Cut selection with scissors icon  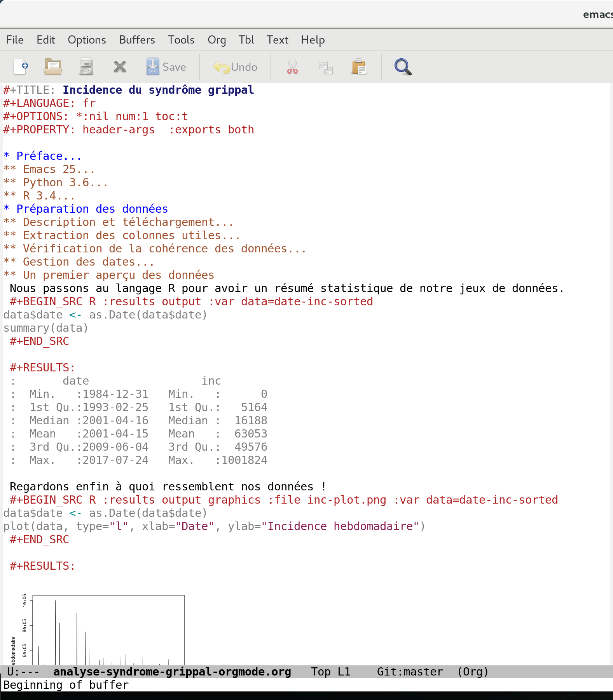point(292,67)
